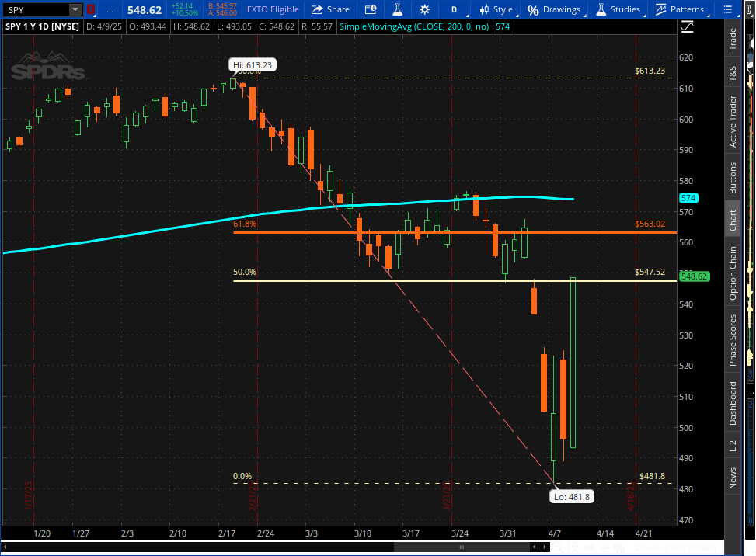Screen dimensions: 756x556
Task: Click the scrollbar left arrow button
Action: (535, 547)
